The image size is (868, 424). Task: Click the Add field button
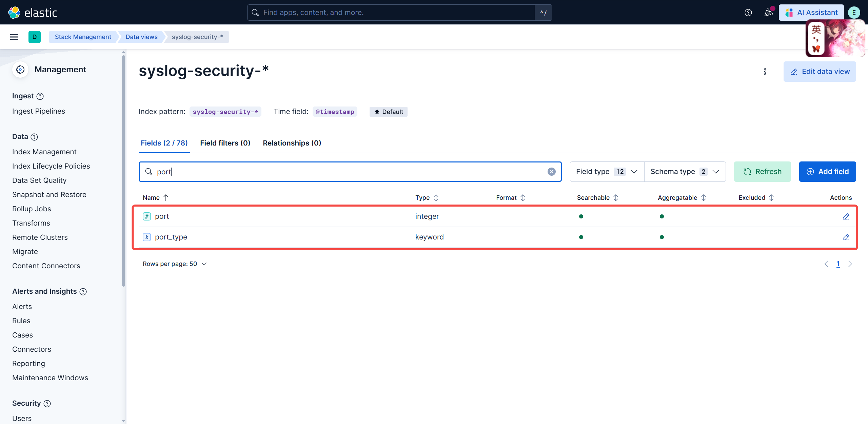(827, 172)
